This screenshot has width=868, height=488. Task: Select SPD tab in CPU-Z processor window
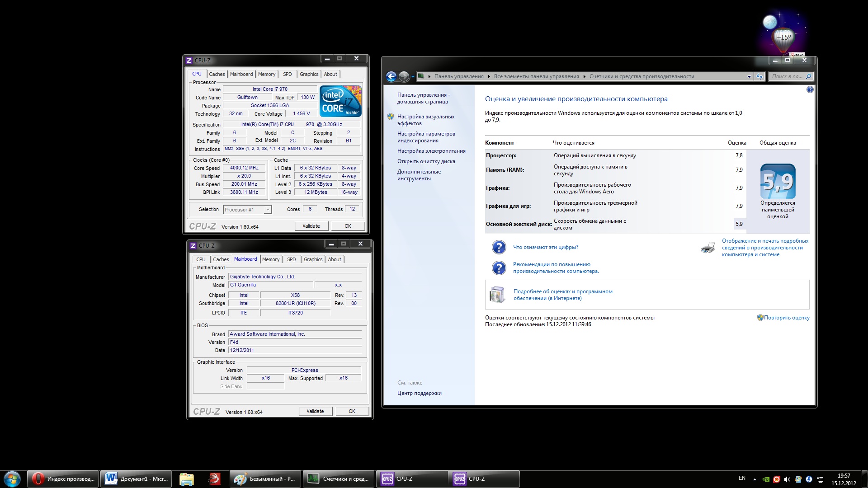pos(288,74)
